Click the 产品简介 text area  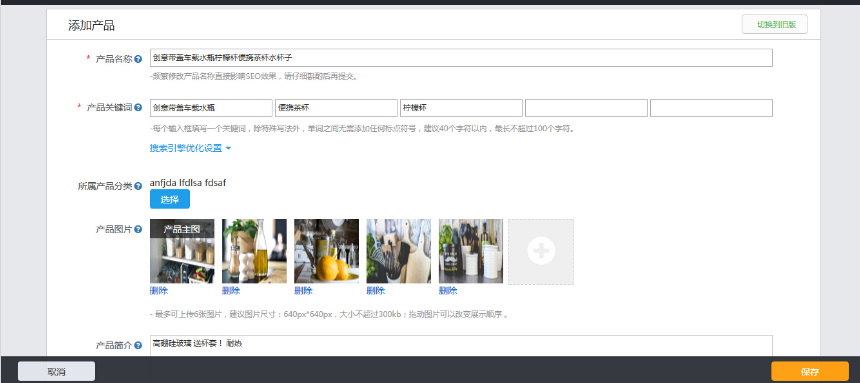(x=461, y=346)
